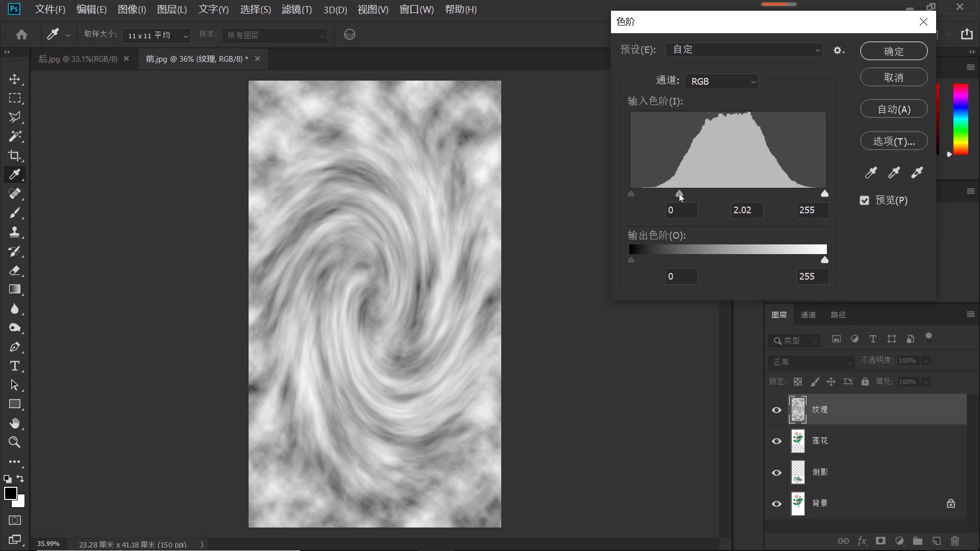980x551 pixels.
Task: Click the black point eyedropper in Levels
Action: tap(871, 173)
